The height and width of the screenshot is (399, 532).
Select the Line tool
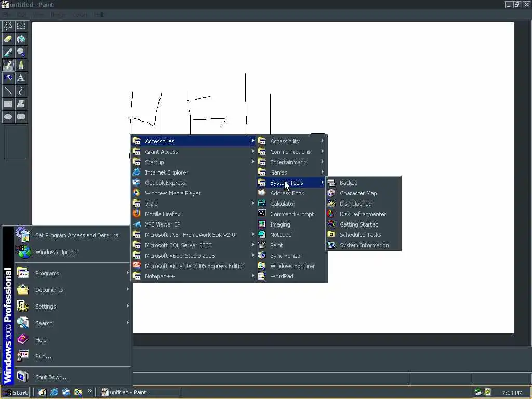point(8,90)
